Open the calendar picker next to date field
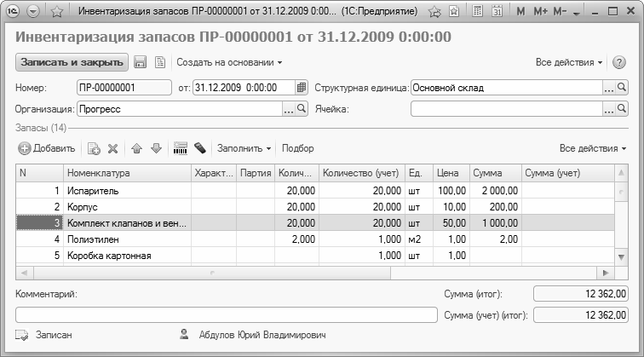The height and width of the screenshot is (357, 644). (301, 87)
